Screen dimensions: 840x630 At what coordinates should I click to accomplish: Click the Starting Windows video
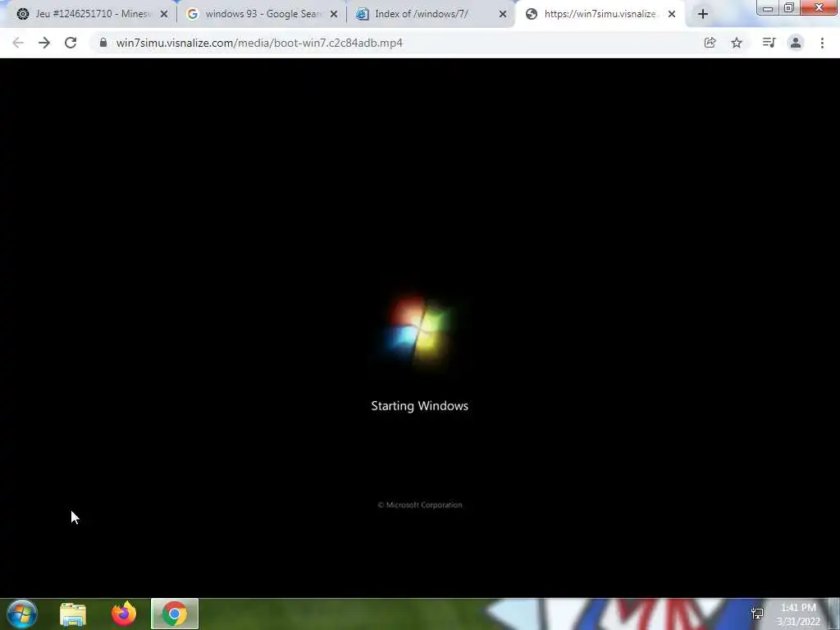(420, 328)
